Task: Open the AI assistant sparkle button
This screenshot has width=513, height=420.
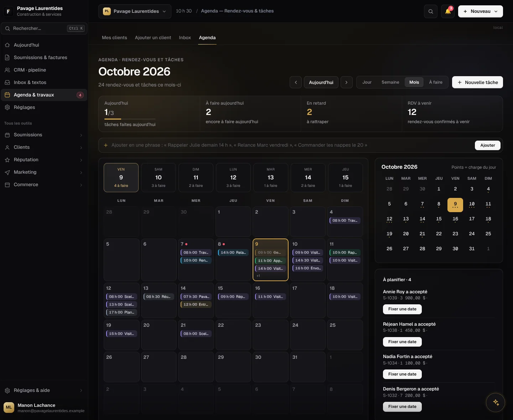Action: [x=496, y=402]
